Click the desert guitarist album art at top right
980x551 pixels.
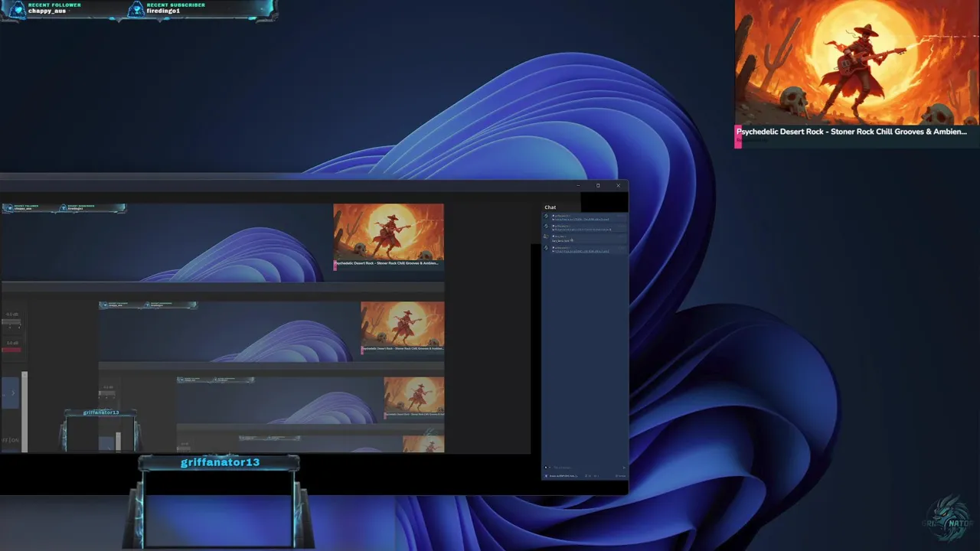click(x=857, y=63)
